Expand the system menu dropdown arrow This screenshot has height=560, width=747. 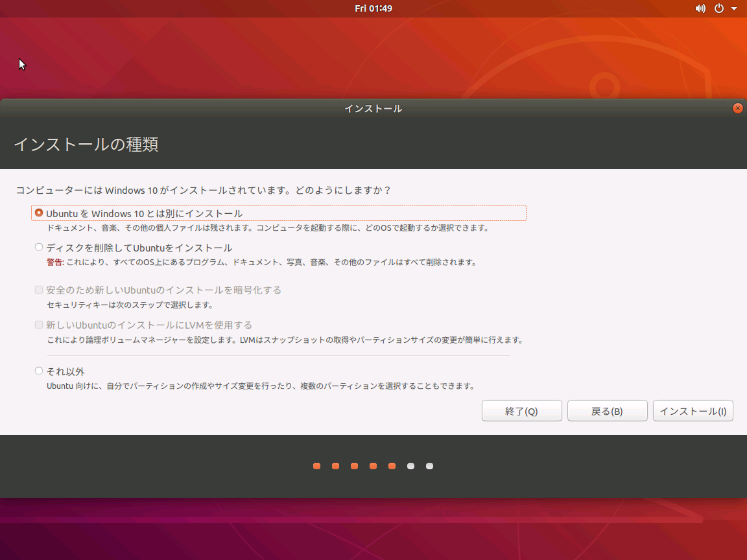734,8
